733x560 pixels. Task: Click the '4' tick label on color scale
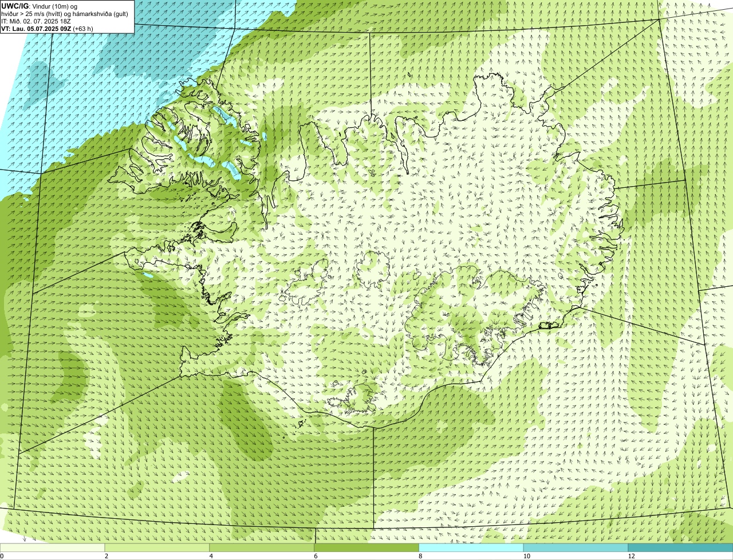[x=211, y=556]
